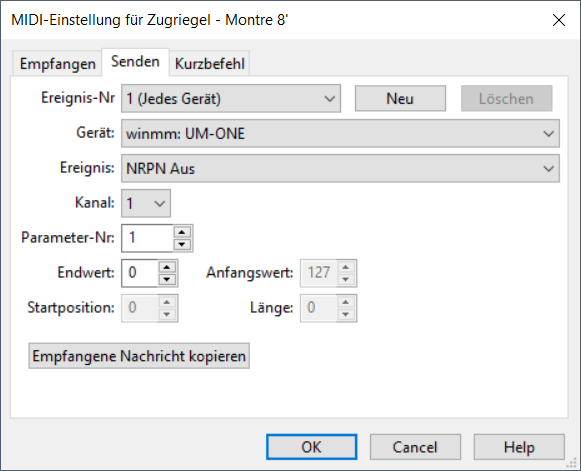Increase Endwert using the up spinner
The height and width of the screenshot is (471, 581).
tap(167, 267)
